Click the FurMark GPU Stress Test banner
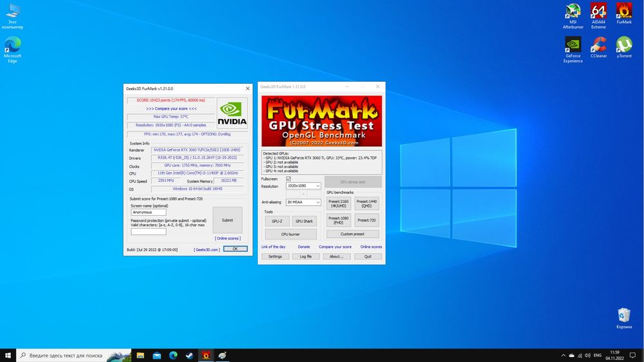This screenshot has width=644, height=362. (321, 121)
